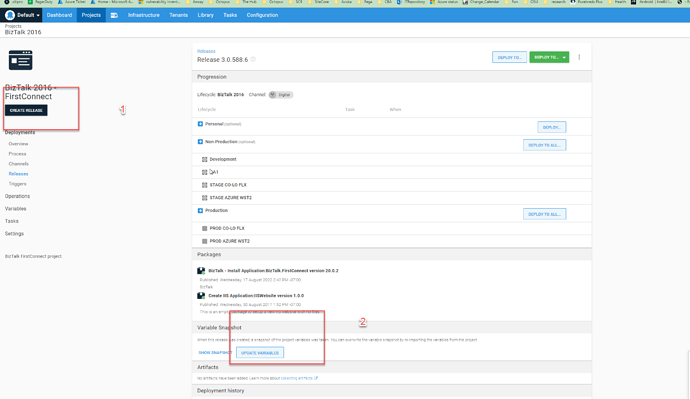Collapse the Production phase expander

point(200,211)
